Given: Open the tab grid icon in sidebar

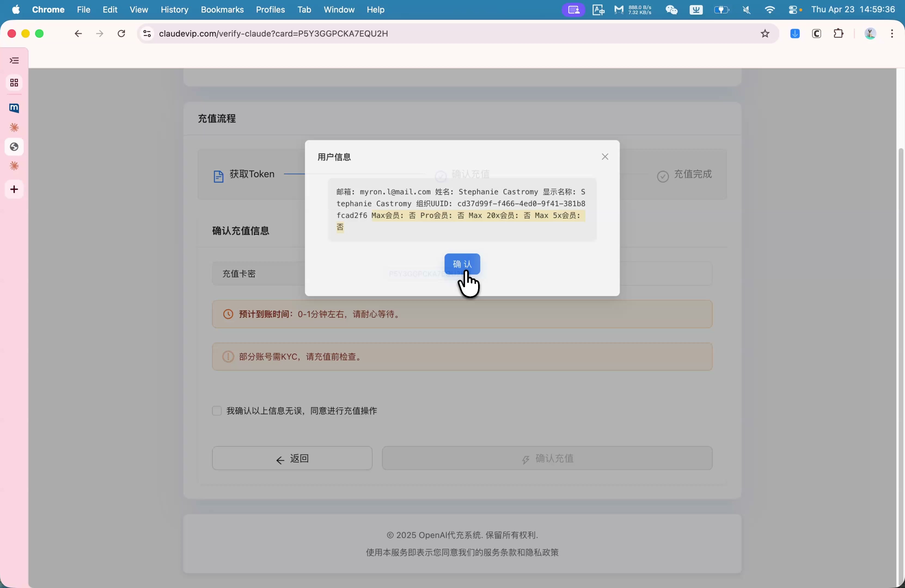Looking at the screenshot, I should coord(14,83).
